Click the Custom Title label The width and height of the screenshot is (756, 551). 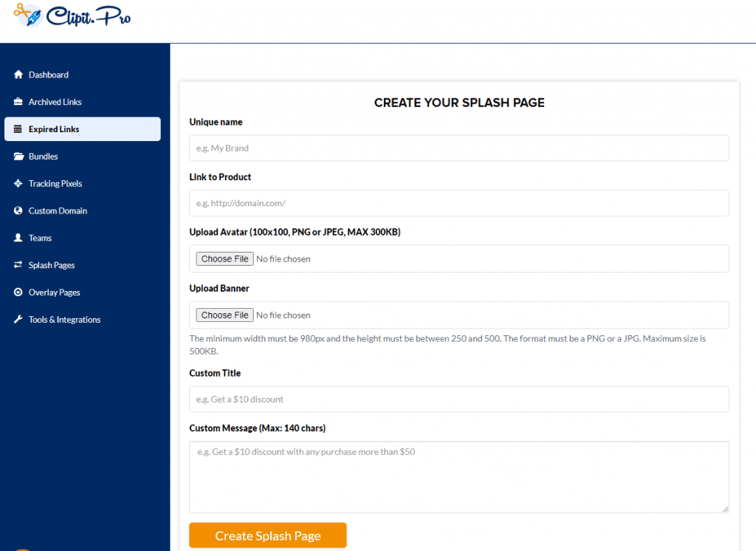coord(215,373)
